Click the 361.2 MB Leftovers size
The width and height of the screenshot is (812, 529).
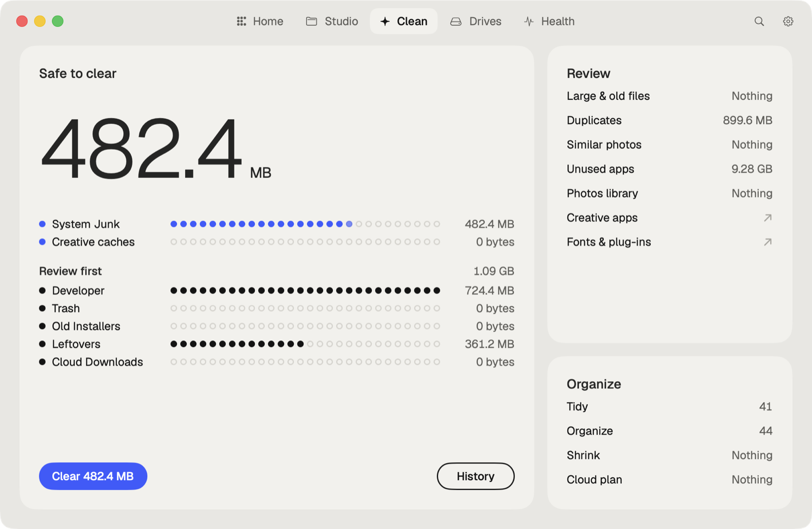pyautogui.click(x=489, y=344)
